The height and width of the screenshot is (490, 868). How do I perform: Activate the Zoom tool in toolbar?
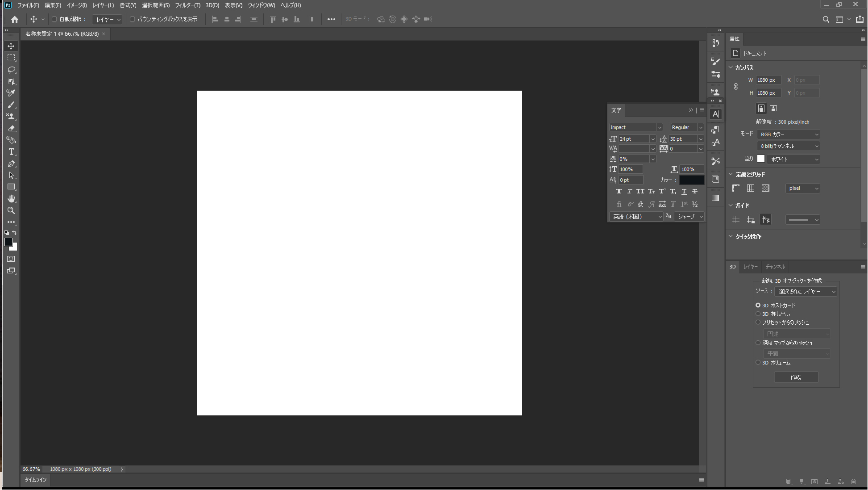pos(11,210)
